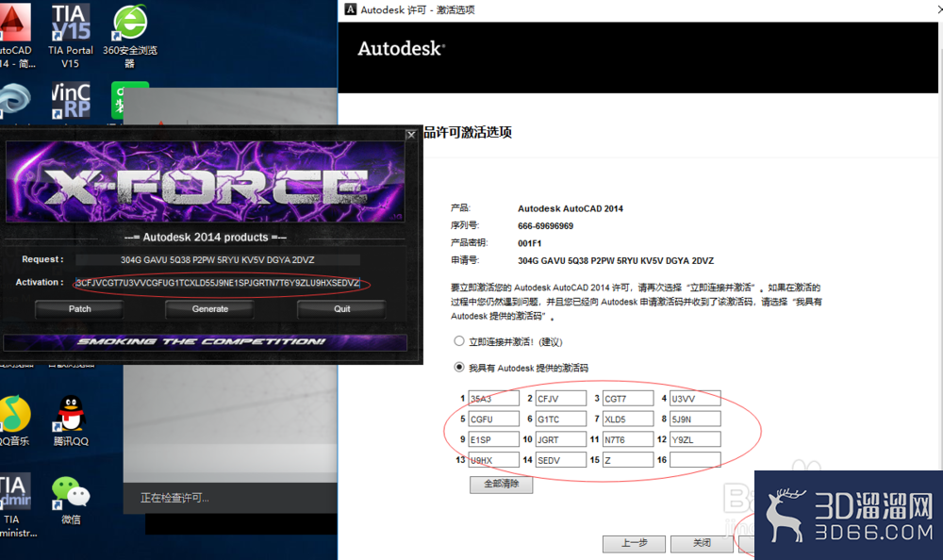
Task: Open the WeChat desktop shortcut
Action: [x=71, y=500]
